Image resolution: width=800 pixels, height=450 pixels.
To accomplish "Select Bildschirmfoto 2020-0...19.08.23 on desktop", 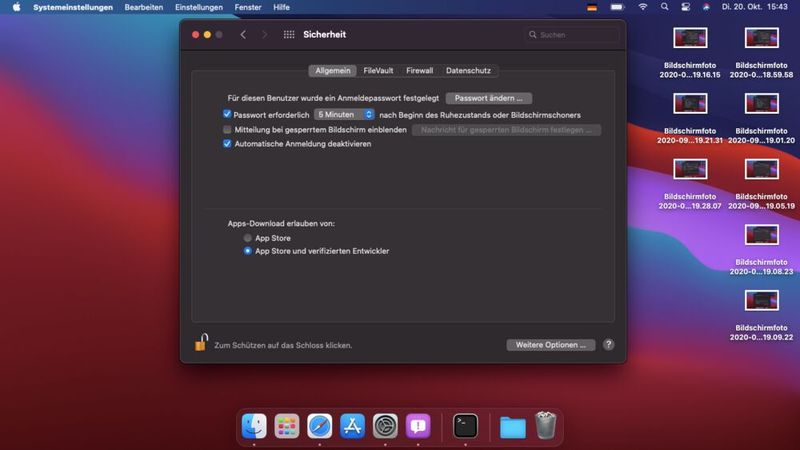I will point(761,249).
